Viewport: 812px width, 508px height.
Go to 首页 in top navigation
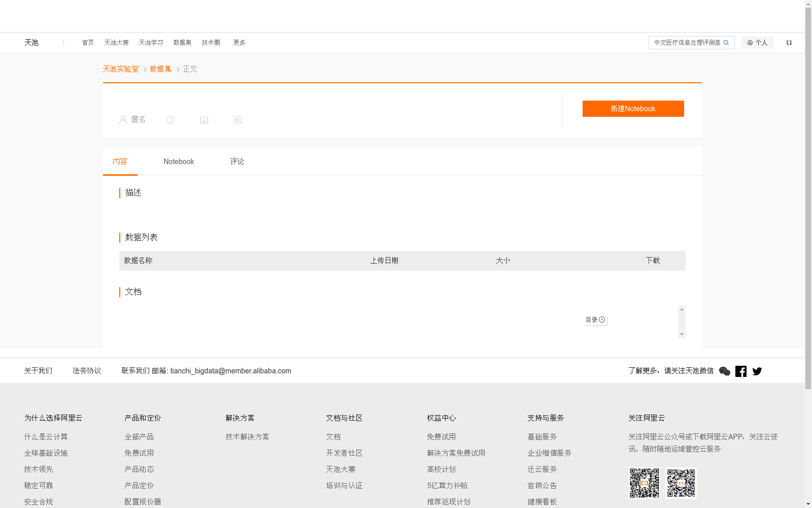click(x=88, y=43)
